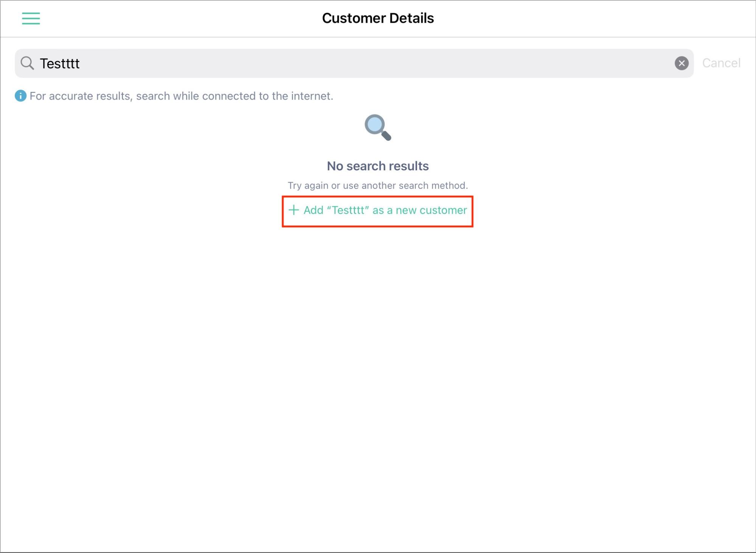Click the large magnifying glass illustration
756x553 pixels.
[377, 128]
